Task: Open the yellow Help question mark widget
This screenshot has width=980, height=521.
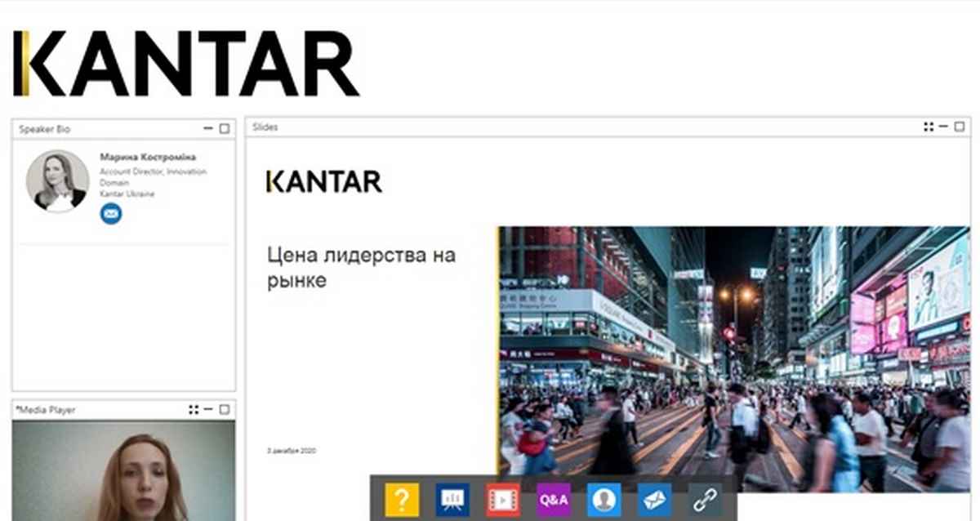Action: (402, 499)
